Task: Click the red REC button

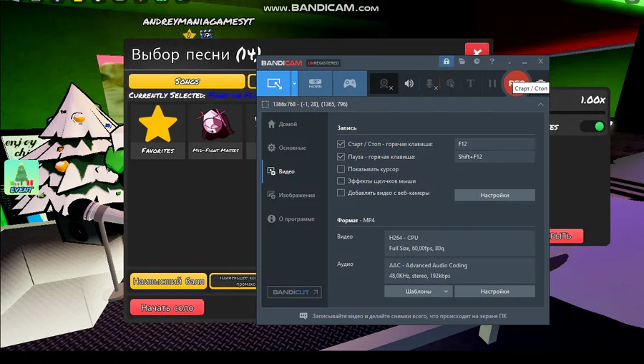Action: pos(517,84)
